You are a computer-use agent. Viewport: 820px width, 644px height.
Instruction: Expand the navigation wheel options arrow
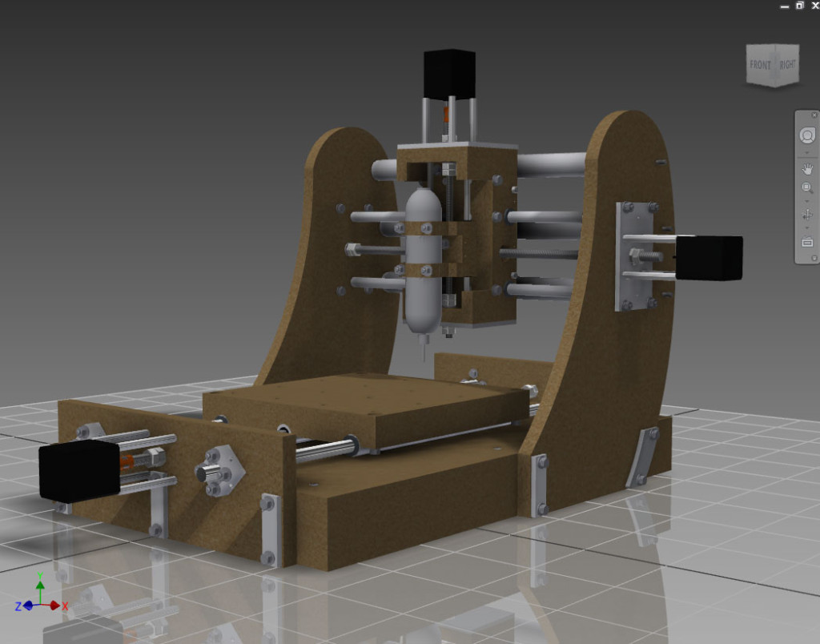click(x=807, y=153)
